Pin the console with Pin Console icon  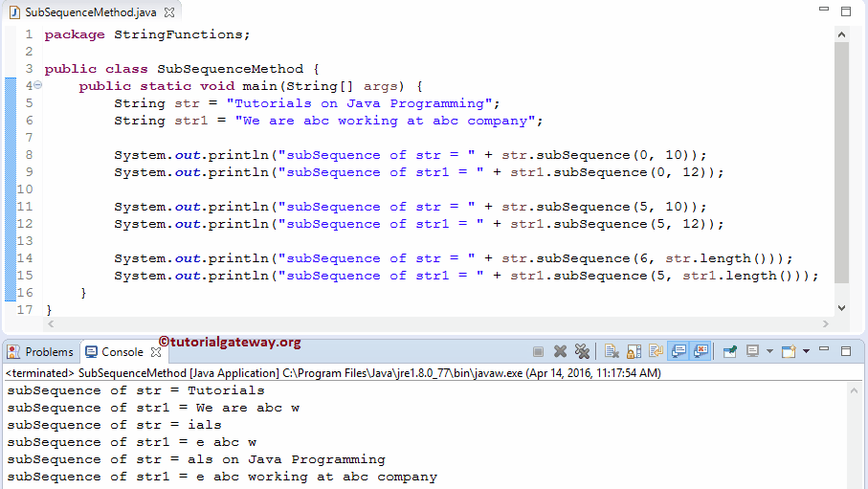point(730,351)
